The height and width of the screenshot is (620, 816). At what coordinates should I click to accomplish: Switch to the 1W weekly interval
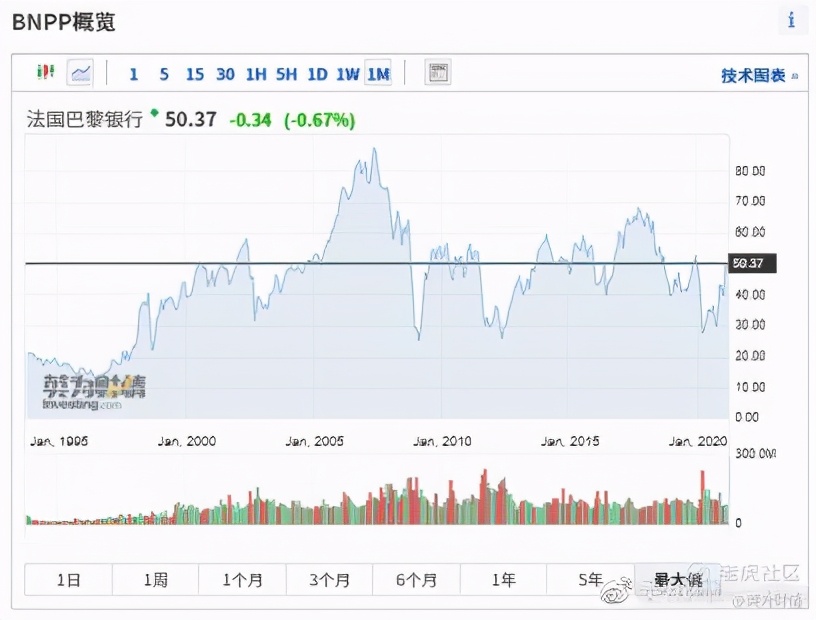(348, 74)
